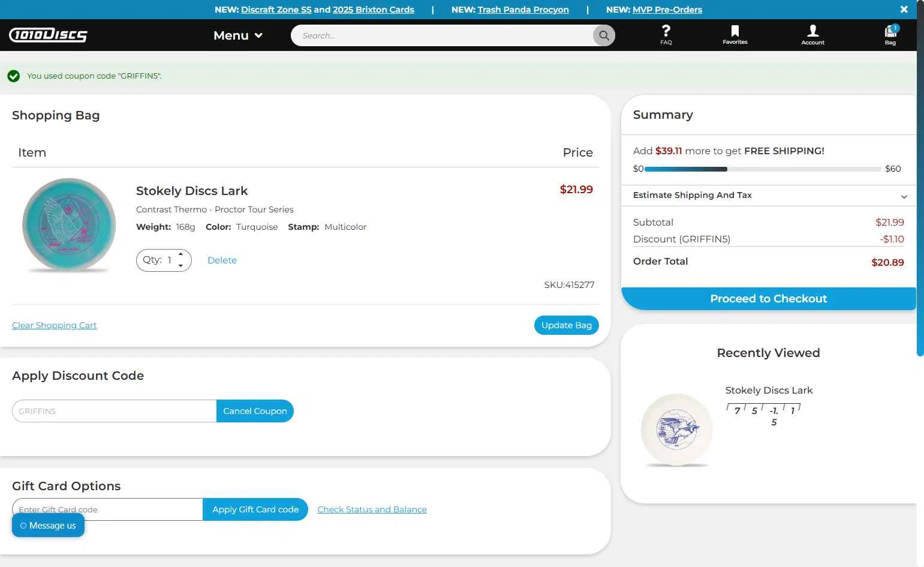Open Check Status and Balance link
924x567 pixels.
click(x=372, y=509)
